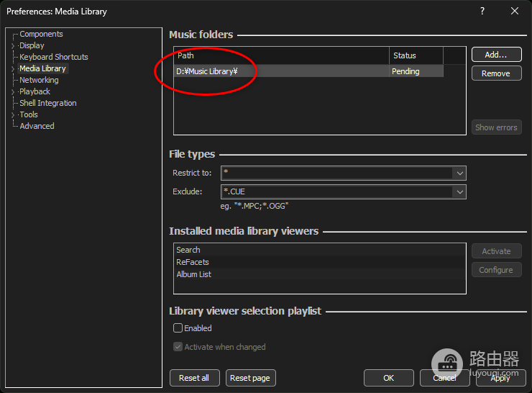Click the Configure viewer button
This screenshot has width=532, height=393.
click(496, 270)
